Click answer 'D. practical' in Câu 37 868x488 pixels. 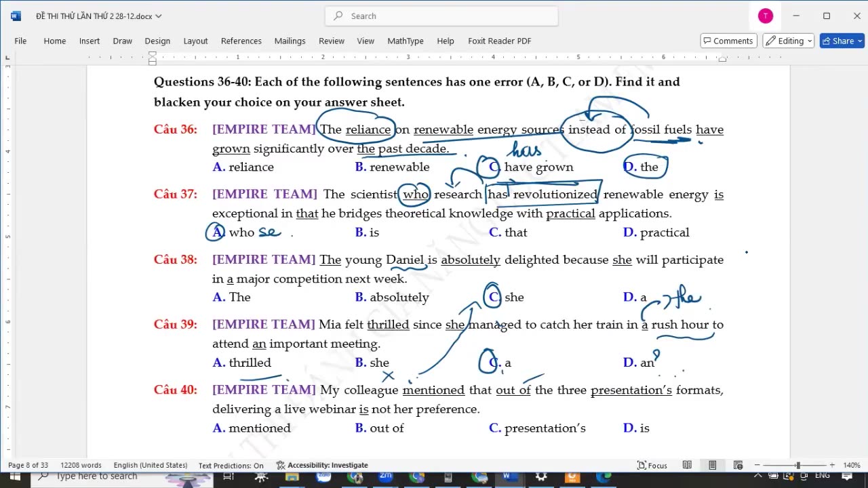click(656, 232)
